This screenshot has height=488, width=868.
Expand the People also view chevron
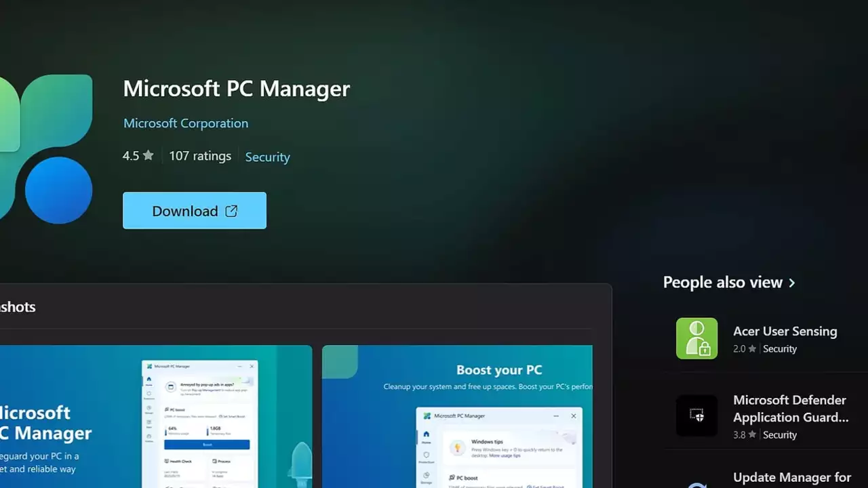tap(792, 283)
